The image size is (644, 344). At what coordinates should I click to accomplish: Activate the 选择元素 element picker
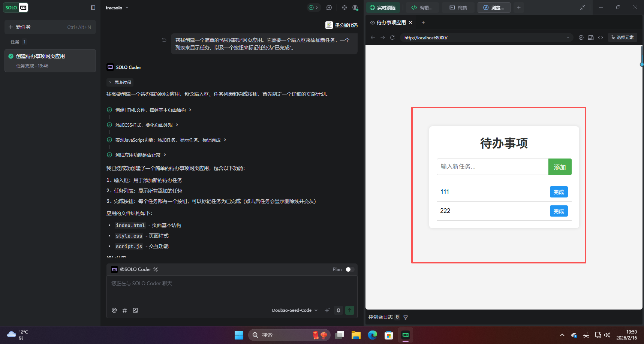[622, 37]
